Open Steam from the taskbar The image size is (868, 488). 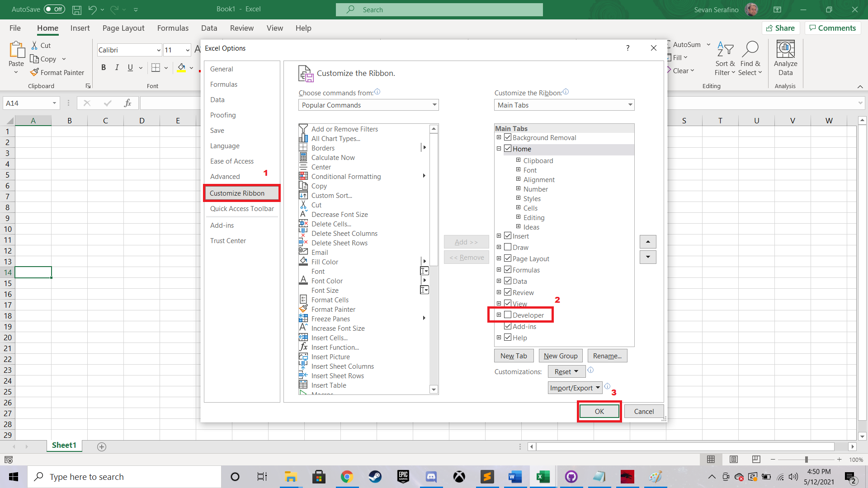coord(375,477)
